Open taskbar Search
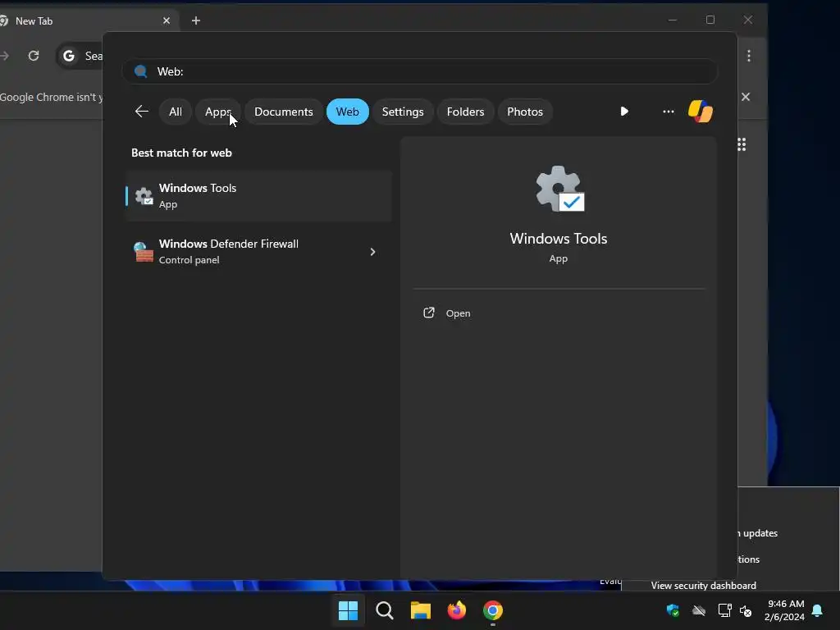The image size is (840, 630). coord(385,610)
